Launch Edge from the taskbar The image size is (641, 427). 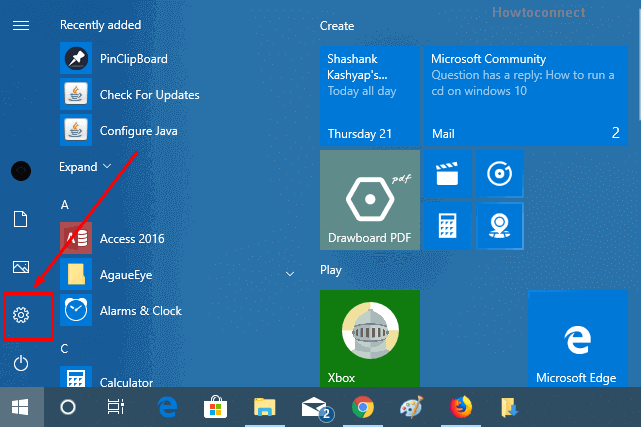point(167,407)
